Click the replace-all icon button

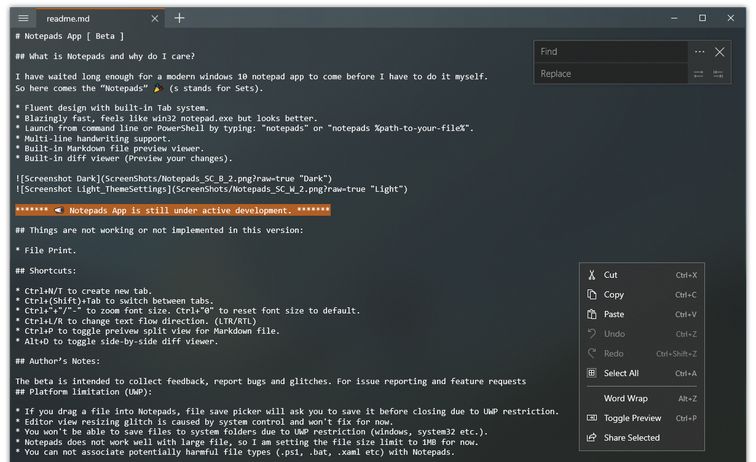pos(720,73)
